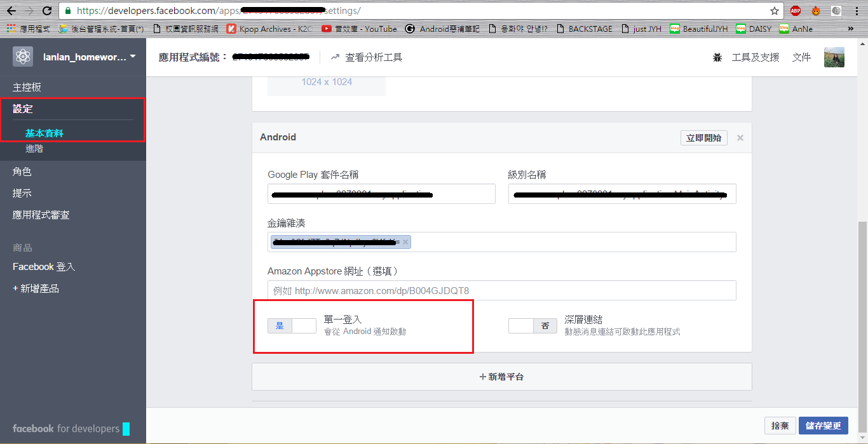This screenshot has height=444, width=868.
Task: Click the bug report icon
Action: pos(717,57)
